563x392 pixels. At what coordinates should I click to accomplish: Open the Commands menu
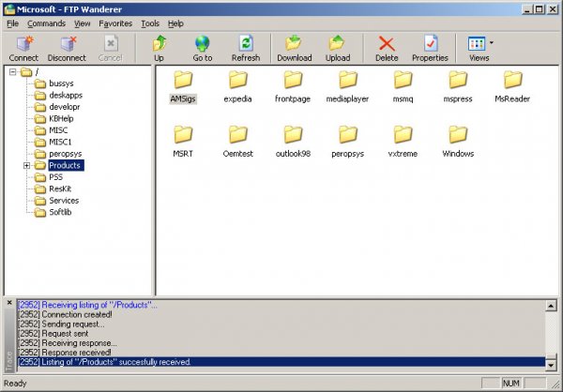point(46,23)
